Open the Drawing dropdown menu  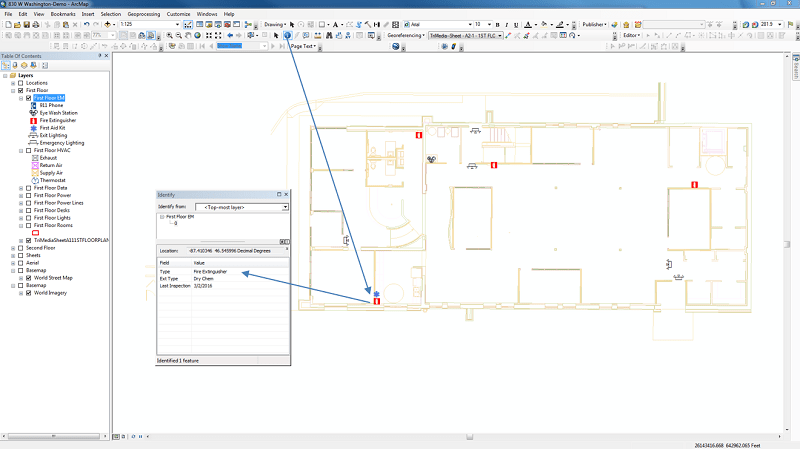click(x=274, y=24)
